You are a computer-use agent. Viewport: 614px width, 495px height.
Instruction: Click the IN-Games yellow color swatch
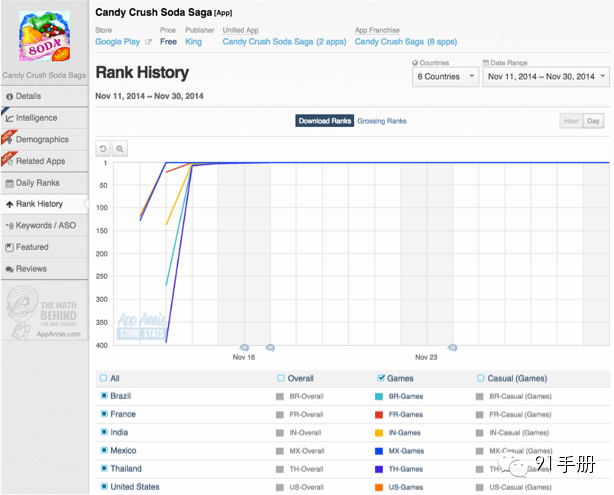[x=379, y=433]
